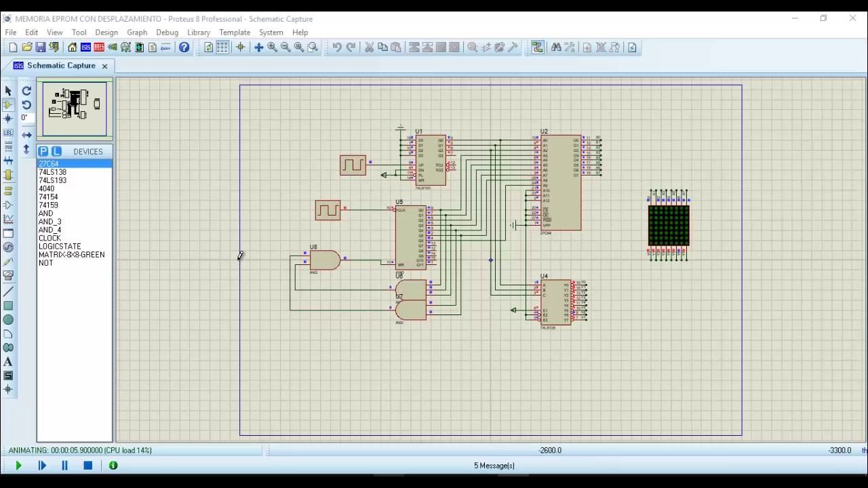Open the 5 Message(s) simulation log
This screenshot has width=868, height=488.
pyautogui.click(x=494, y=466)
